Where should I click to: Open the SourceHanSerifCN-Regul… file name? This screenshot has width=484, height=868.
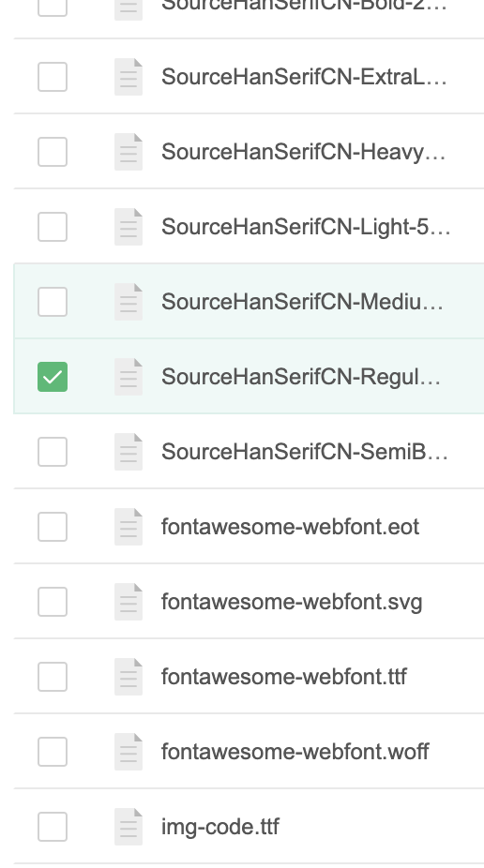tap(301, 377)
